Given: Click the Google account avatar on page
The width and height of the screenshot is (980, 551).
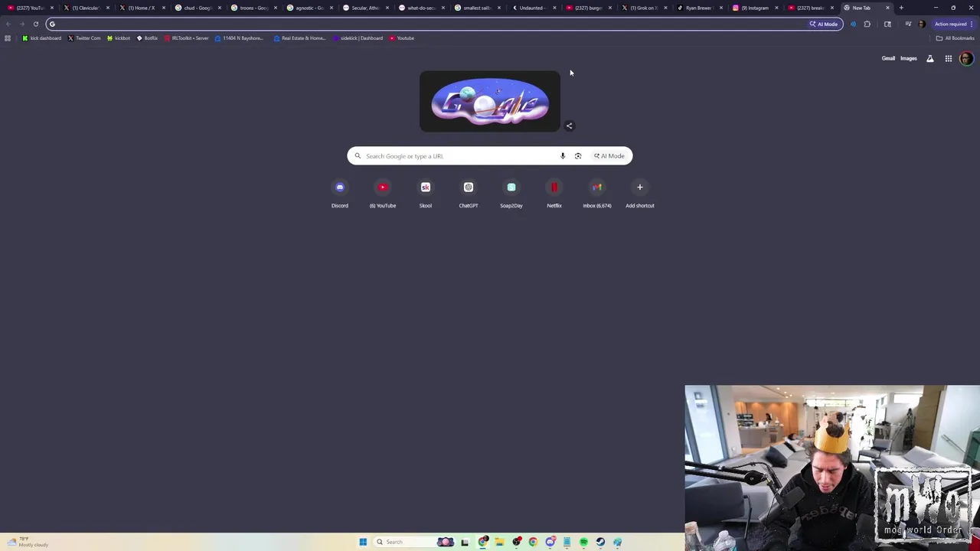Looking at the screenshot, I should (966, 59).
